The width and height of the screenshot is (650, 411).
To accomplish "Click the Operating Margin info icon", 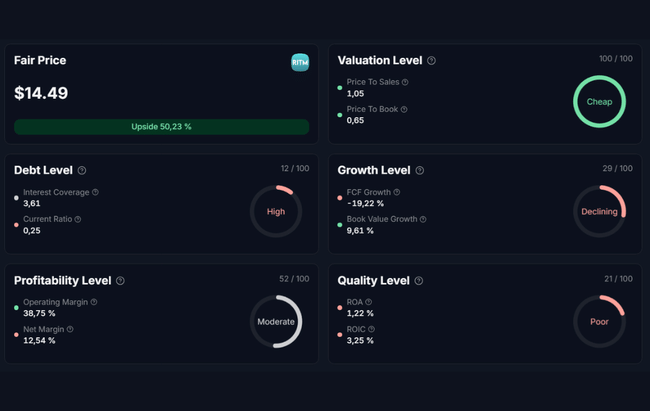I will (x=94, y=302).
